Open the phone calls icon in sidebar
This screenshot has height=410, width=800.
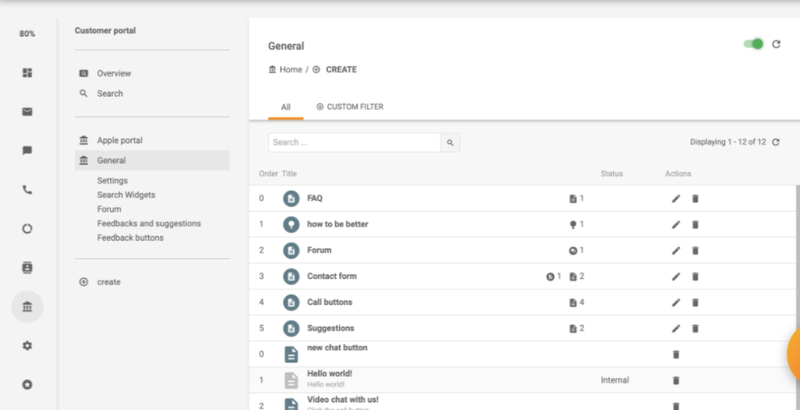[27, 190]
